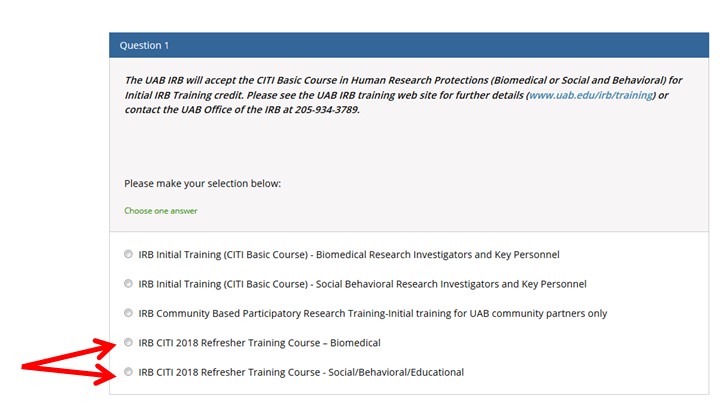This screenshot has height=407, width=723.
Task: Click the Question 1 header bar
Action: tap(402, 45)
